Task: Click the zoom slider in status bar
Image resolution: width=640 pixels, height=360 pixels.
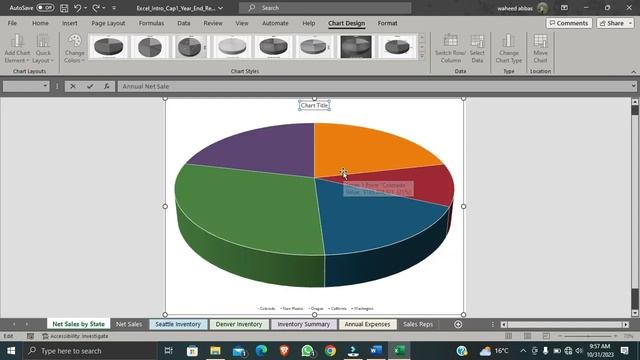Action: (588, 336)
